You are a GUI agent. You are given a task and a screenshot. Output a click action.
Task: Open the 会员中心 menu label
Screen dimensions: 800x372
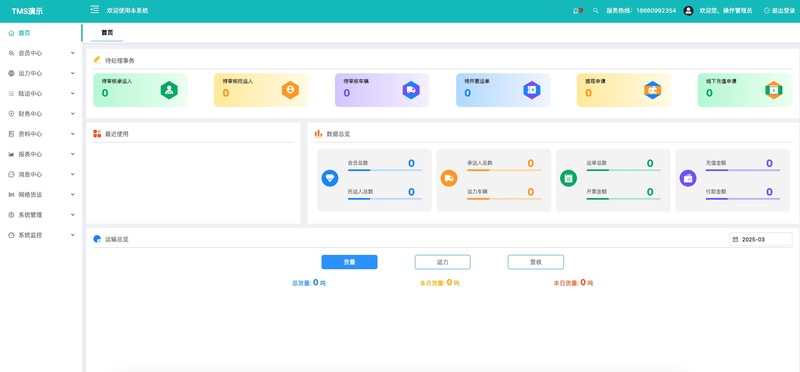tap(30, 53)
